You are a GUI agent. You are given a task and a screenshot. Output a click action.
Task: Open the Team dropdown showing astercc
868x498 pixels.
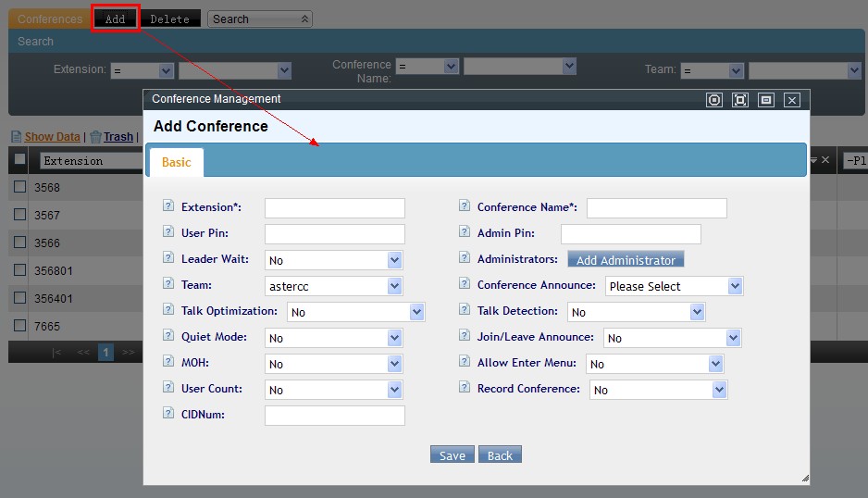(333, 286)
